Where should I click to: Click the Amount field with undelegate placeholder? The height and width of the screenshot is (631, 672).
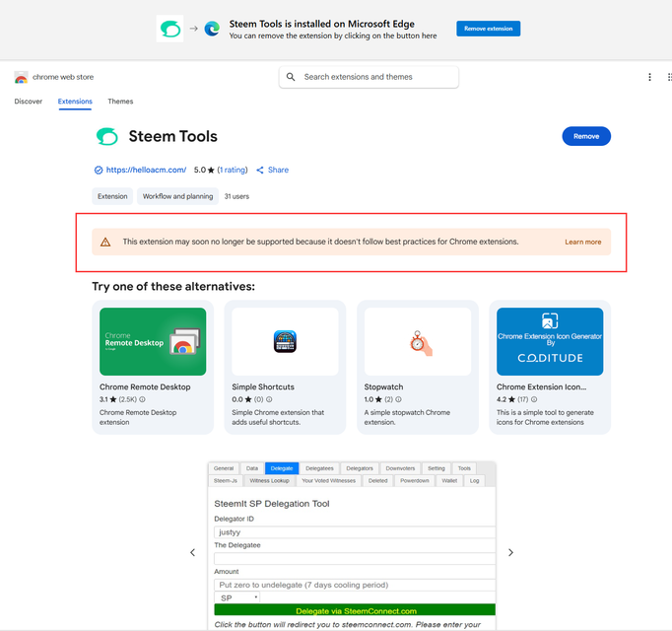[355, 585]
